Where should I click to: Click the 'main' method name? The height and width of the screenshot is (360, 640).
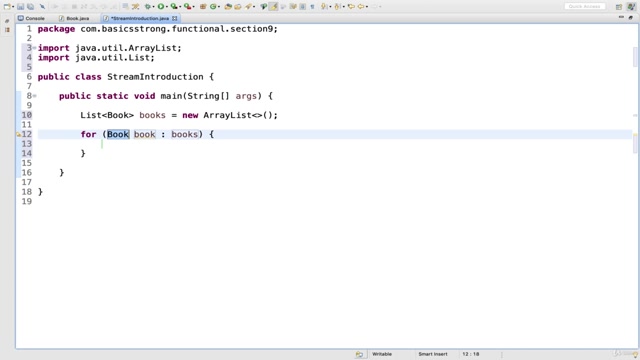pyautogui.click(x=171, y=96)
